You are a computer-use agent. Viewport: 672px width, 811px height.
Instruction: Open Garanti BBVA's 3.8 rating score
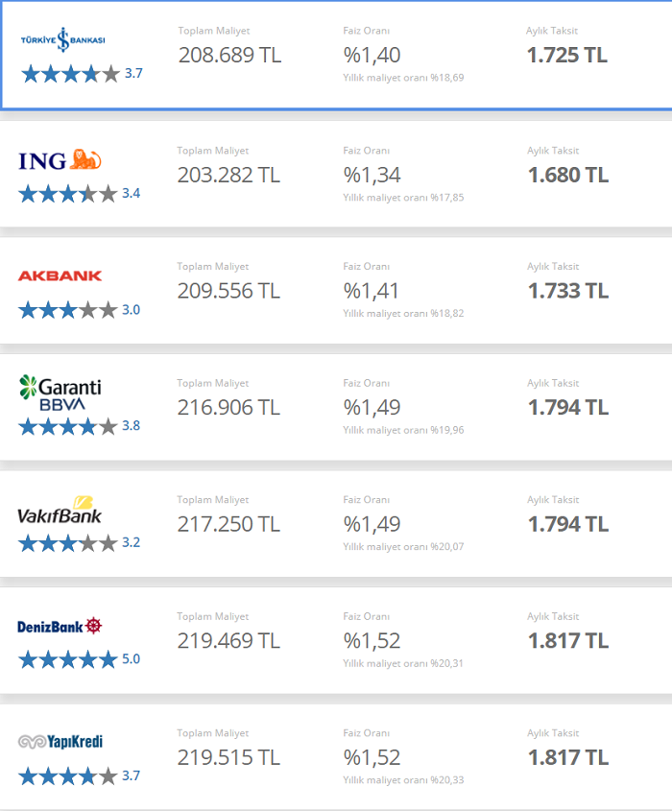coord(131,426)
